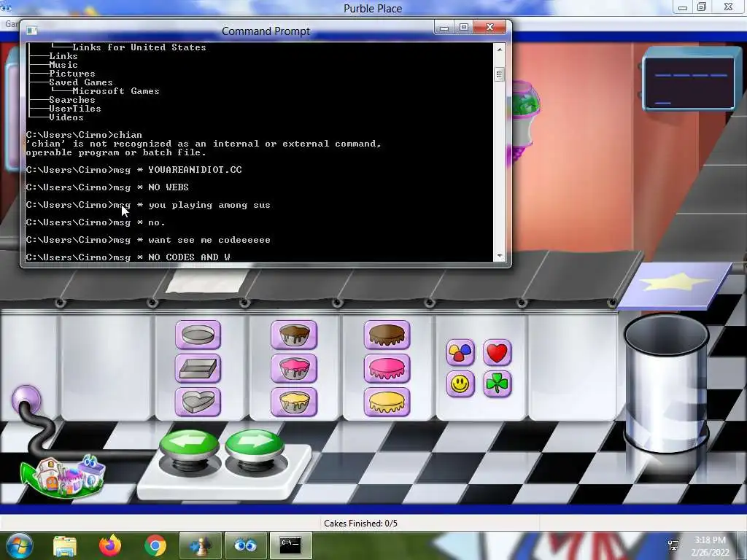Screen dimensions: 747x560
Task: Select the round cake pan shape
Action: pos(198,335)
